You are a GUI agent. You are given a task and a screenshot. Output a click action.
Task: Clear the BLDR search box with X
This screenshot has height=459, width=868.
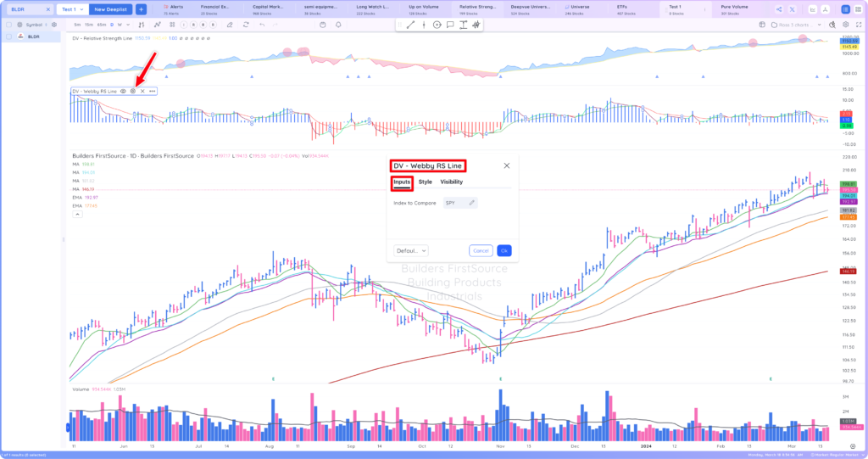point(48,9)
